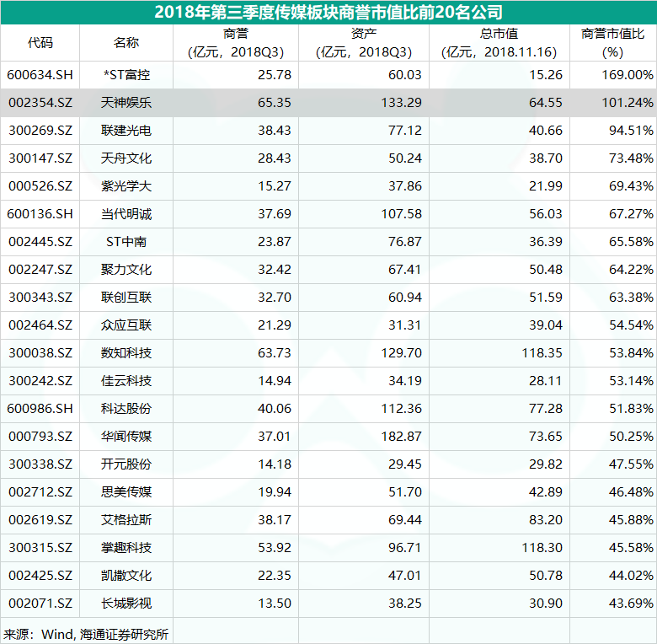Screen dimensions: 657x644
Task: Click the '商誉市值比 (%)' column header
Action: click(612, 43)
